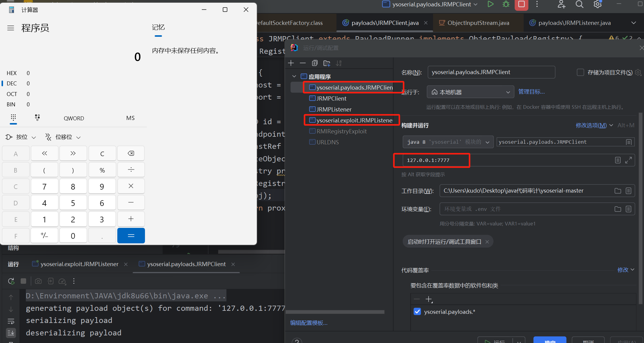Click the Manage Targets link

pos(531,92)
